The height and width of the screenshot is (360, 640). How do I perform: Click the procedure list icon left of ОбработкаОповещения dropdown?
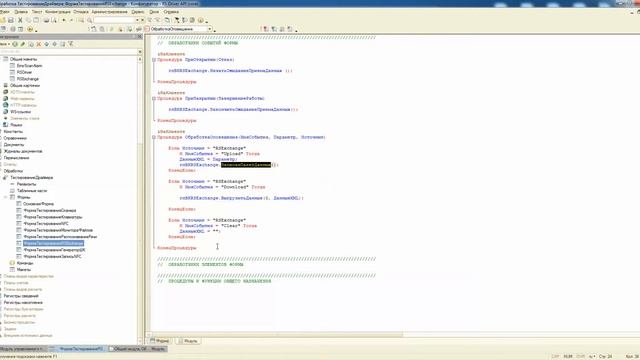[147, 29]
